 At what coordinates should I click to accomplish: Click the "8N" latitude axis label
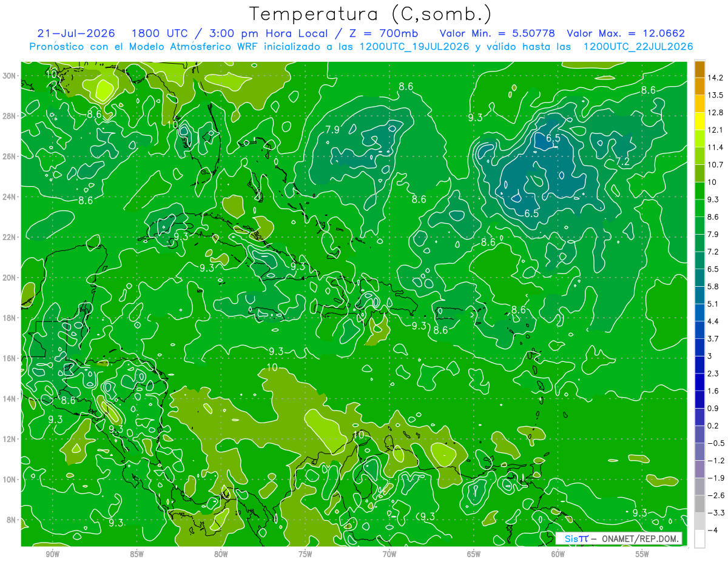coord(12,520)
